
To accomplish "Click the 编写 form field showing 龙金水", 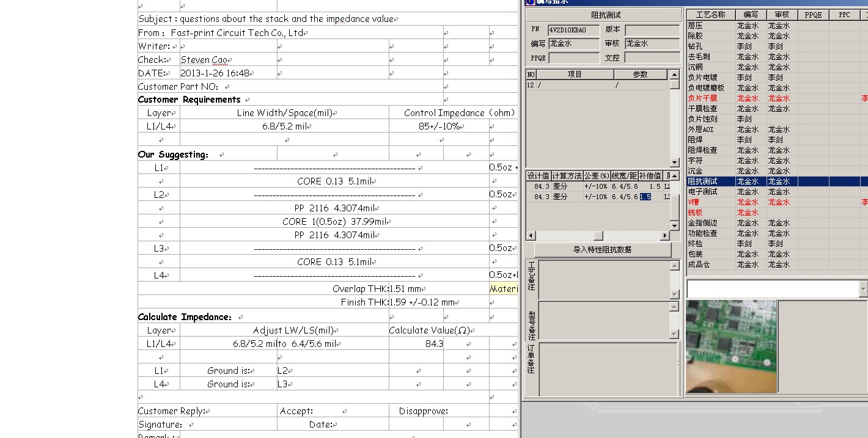I will click(573, 43).
